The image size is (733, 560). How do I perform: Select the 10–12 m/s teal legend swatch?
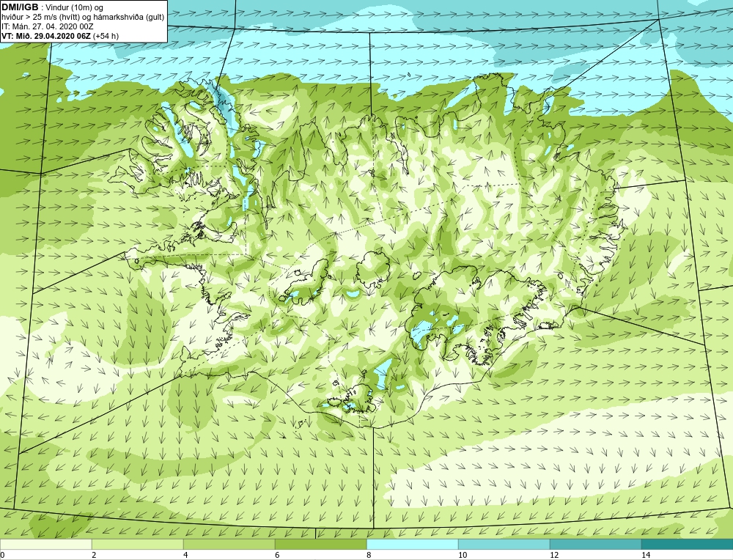pos(504,545)
